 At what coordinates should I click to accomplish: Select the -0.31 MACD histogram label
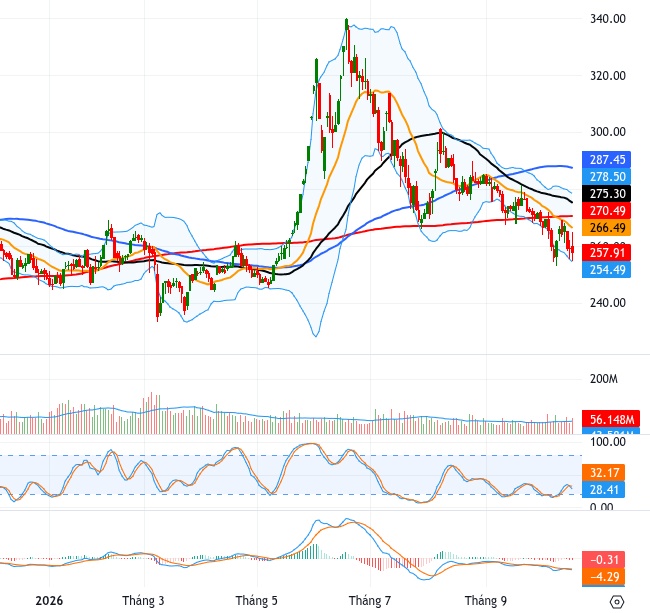pos(603,560)
